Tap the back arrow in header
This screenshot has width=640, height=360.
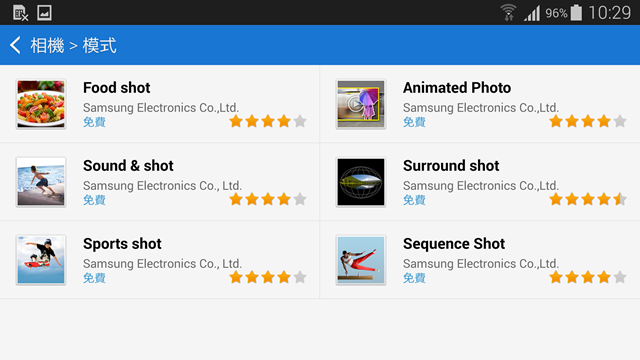pyautogui.click(x=16, y=45)
